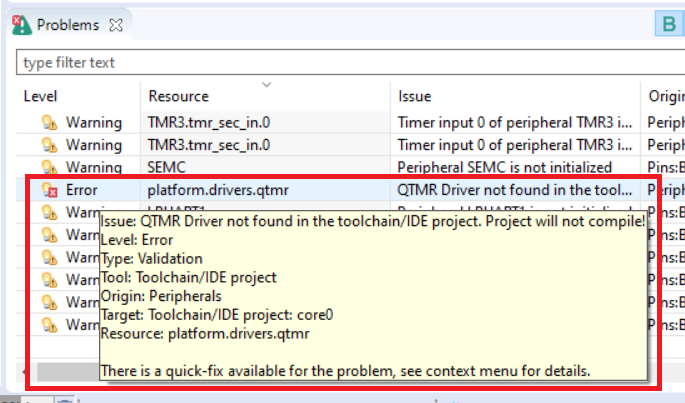Select the platform.drivers.qtmr resource cell
Image resolution: width=685 pixels, height=403 pixels.
[218, 190]
